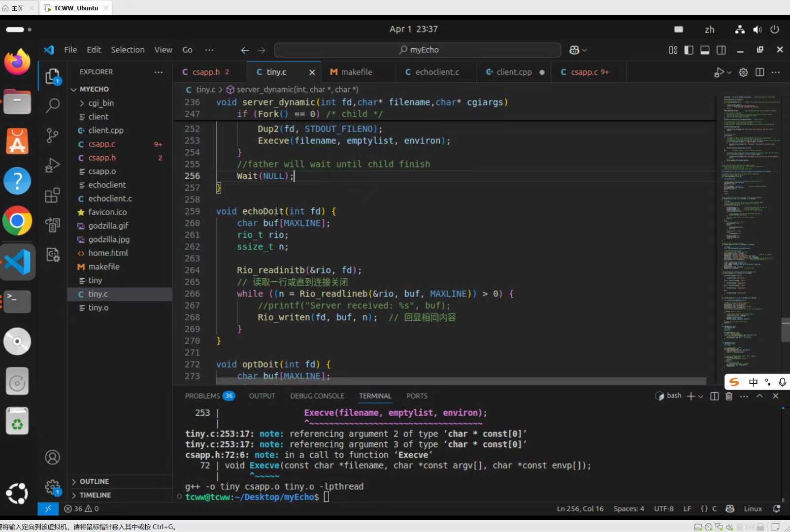Go back with the navigation arrow
The width and height of the screenshot is (790, 532).
tap(245, 50)
